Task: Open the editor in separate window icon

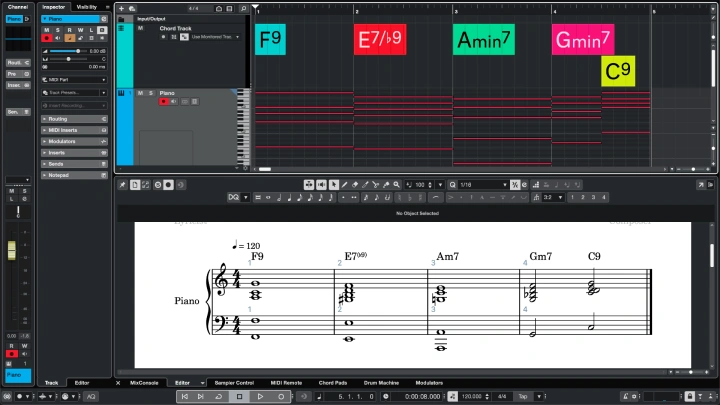Action: [x=701, y=185]
